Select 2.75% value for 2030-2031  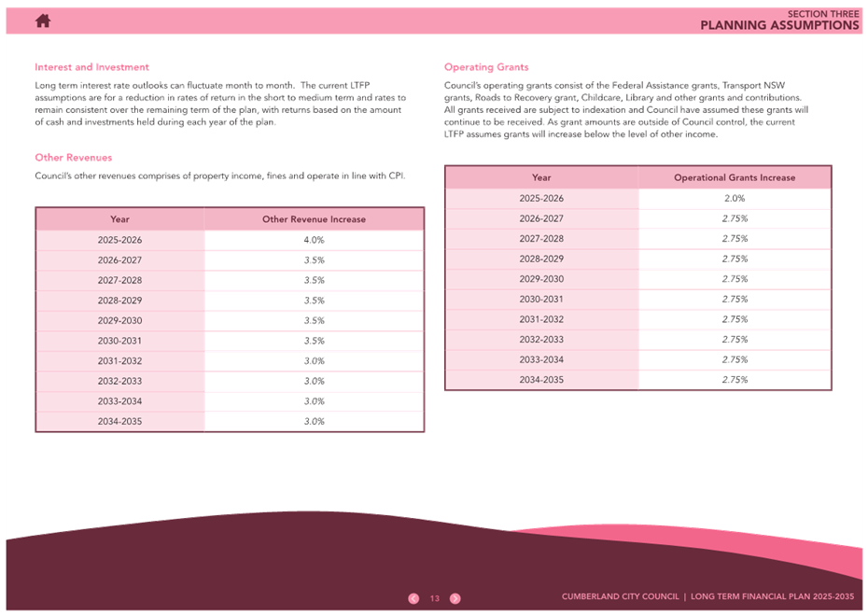[735, 299]
